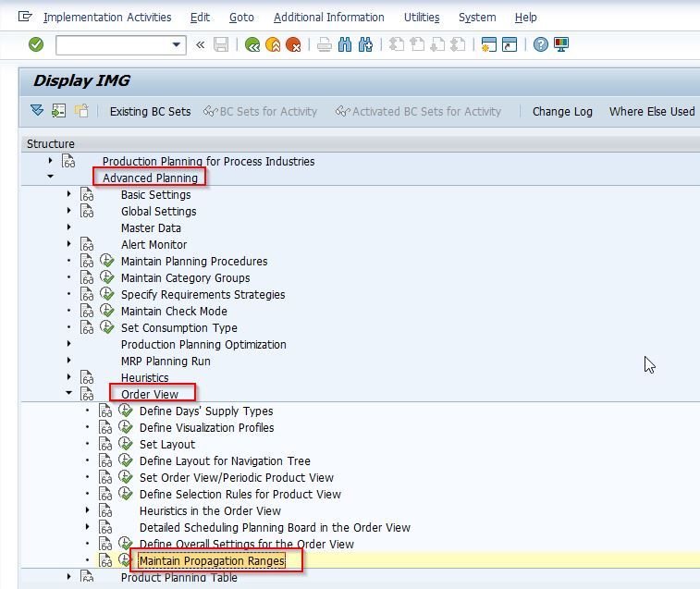The height and width of the screenshot is (589, 700).
Task: Click the Save floppy disk icon
Action: (221, 44)
